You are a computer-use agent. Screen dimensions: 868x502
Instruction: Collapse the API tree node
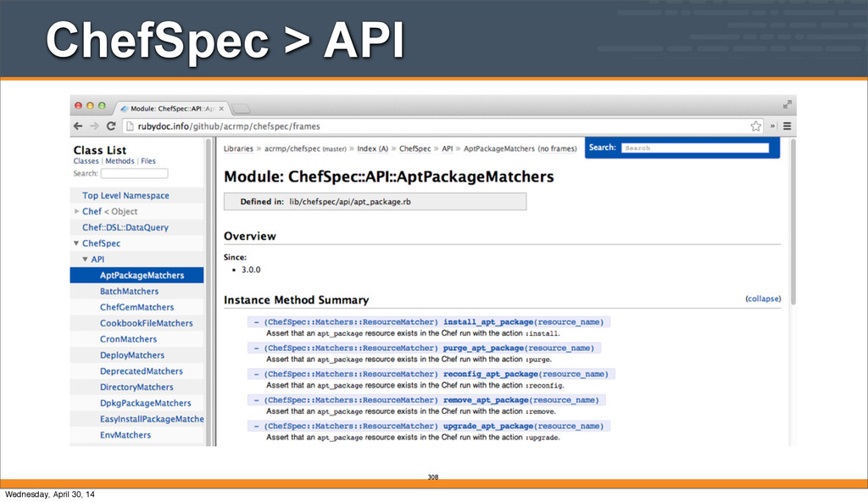pyautogui.click(x=86, y=259)
